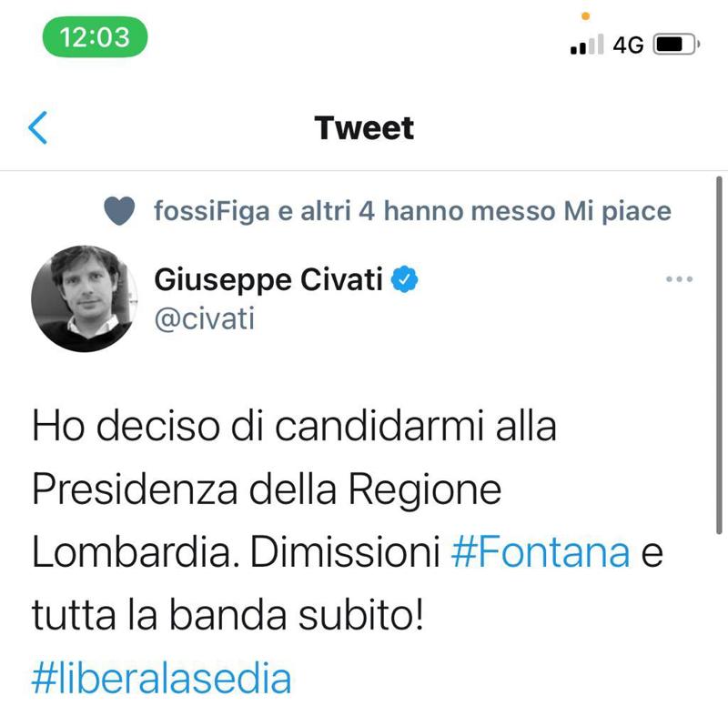Open the Giuseppe Civati display name

point(270,279)
